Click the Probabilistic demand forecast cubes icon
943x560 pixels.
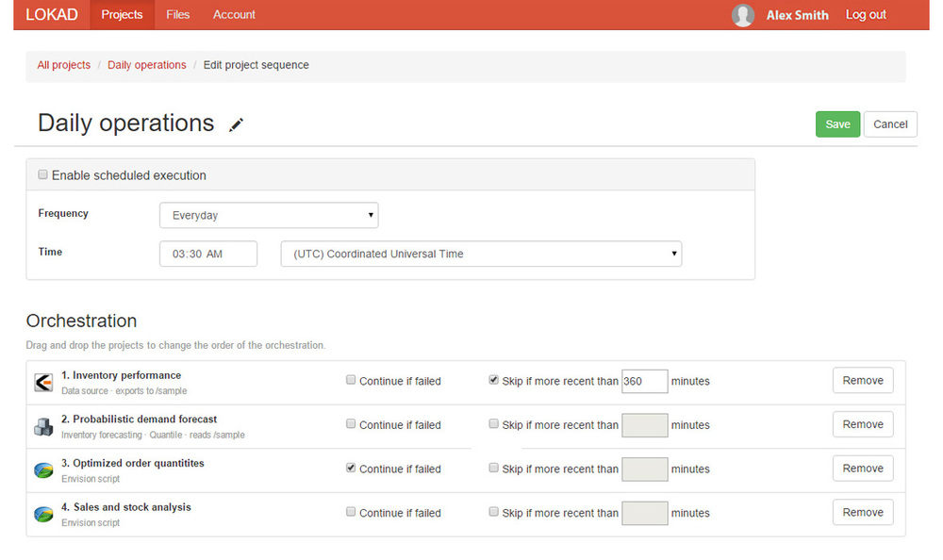(x=43, y=426)
